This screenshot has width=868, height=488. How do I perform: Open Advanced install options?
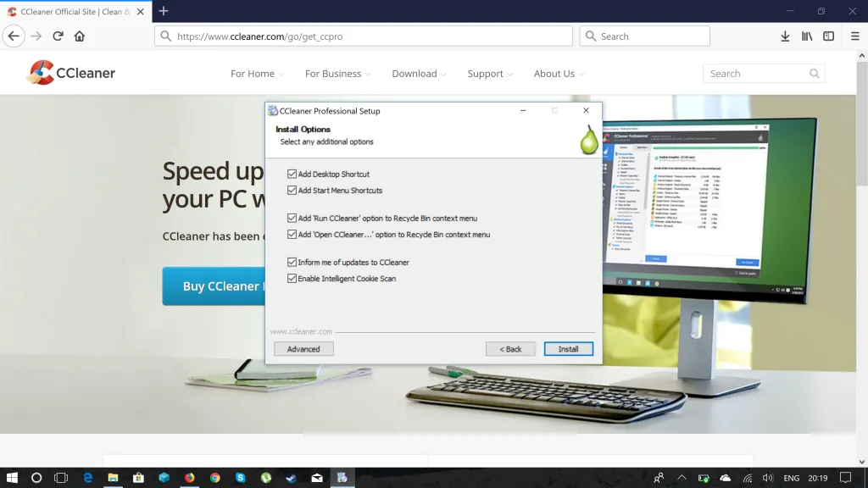303,349
